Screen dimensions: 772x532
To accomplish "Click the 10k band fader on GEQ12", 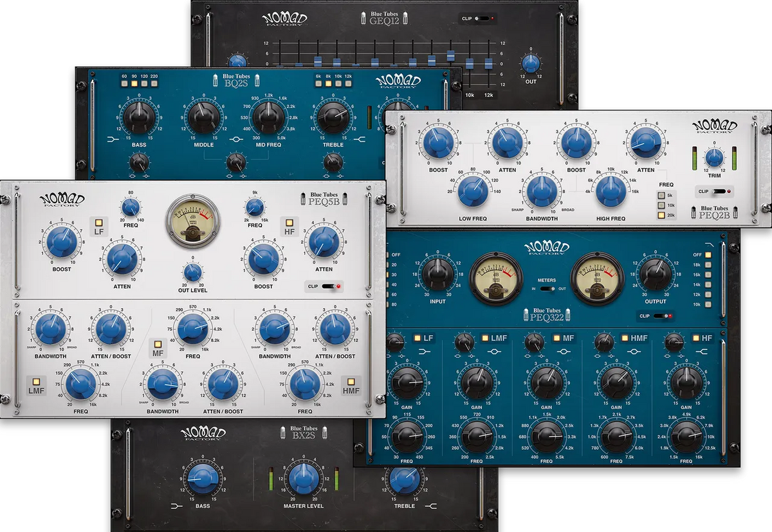I will click(x=470, y=64).
